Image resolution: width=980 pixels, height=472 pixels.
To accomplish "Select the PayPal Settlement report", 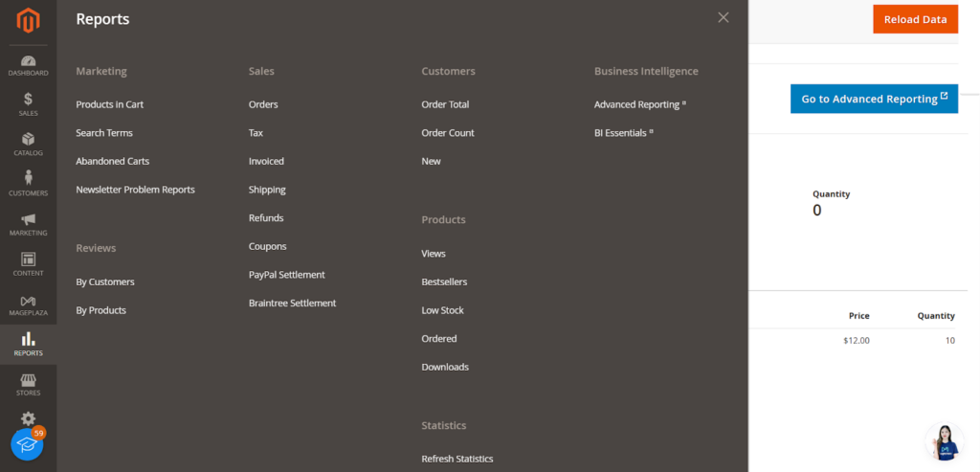I will coord(287,275).
